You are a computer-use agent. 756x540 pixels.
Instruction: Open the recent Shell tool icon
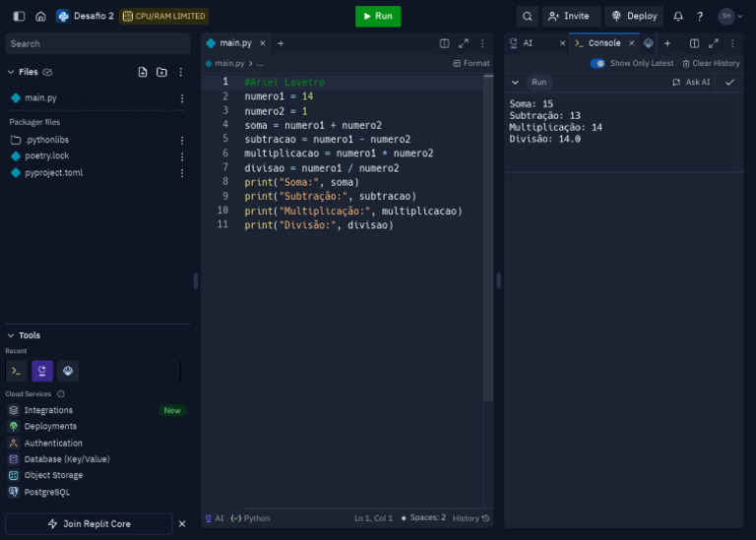click(x=16, y=371)
